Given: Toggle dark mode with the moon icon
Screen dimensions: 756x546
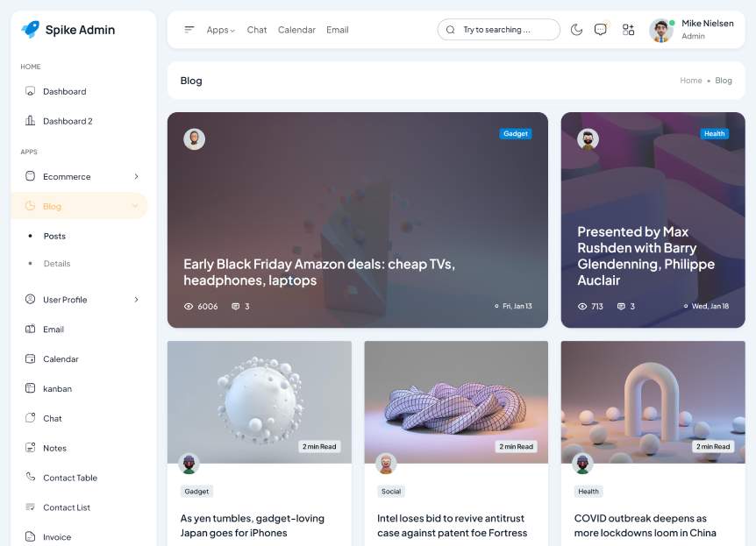Looking at the screenshot, I should [576, 30].
